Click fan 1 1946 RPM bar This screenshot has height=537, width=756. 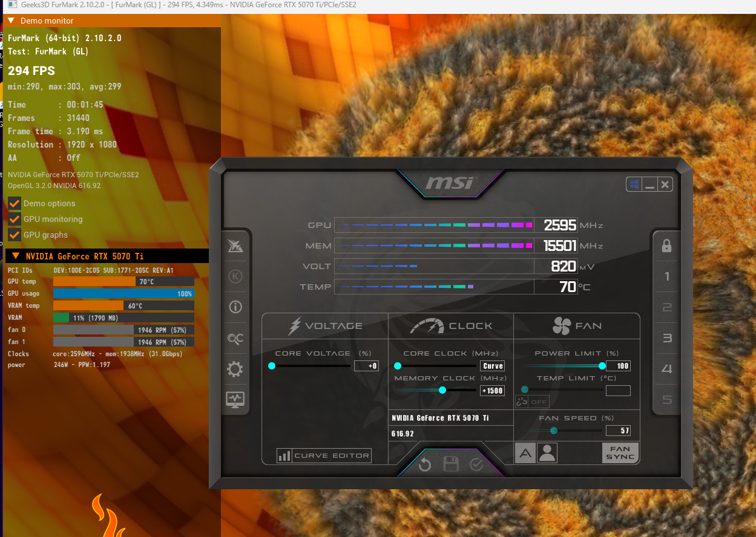tap(123, 342)
